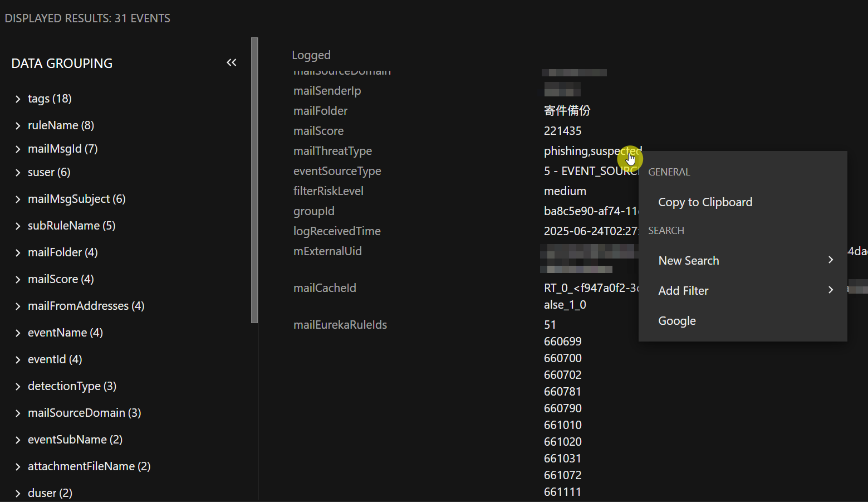Expand the attachmentFileName (2) group
The height and width of the screenshot is (502, 868).
point(18,467)
